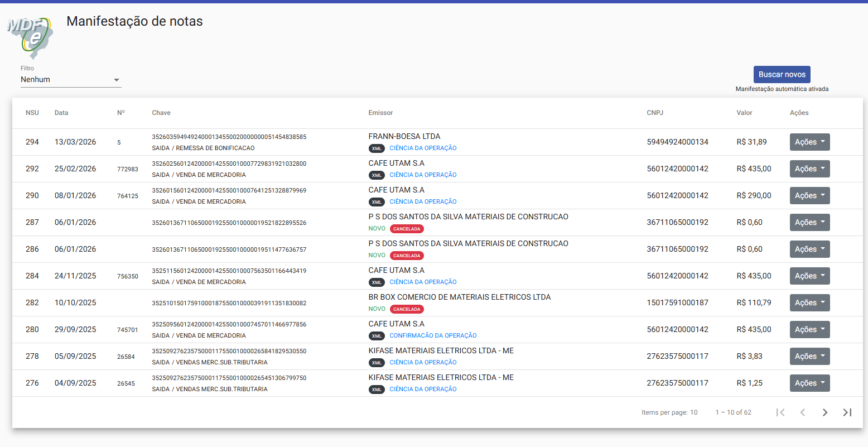Go to the previous page arrow
The image size is (868, 447).
point(803,412)
